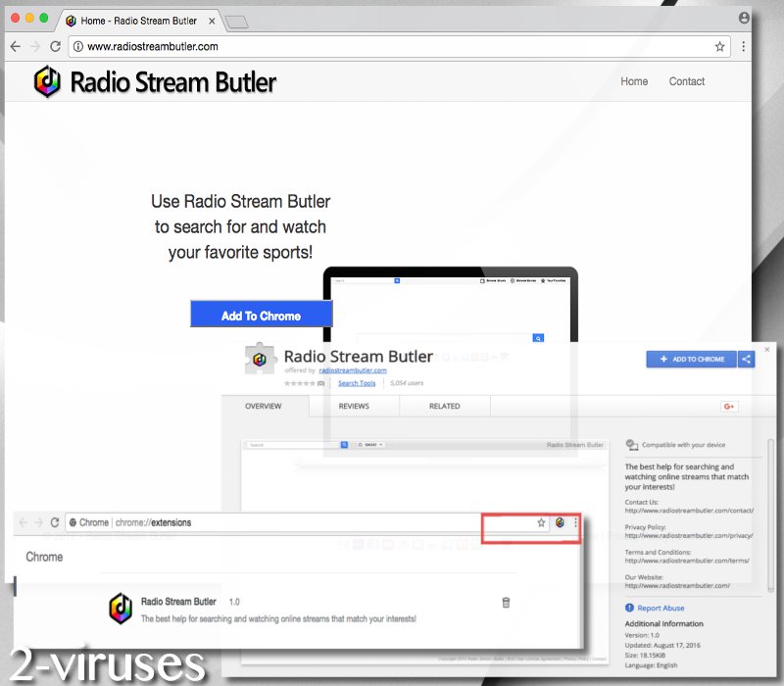The height and width of the screenshot is (686, 784).
Task: Click the blue Add To Chrome button
Action: (262, 313)
